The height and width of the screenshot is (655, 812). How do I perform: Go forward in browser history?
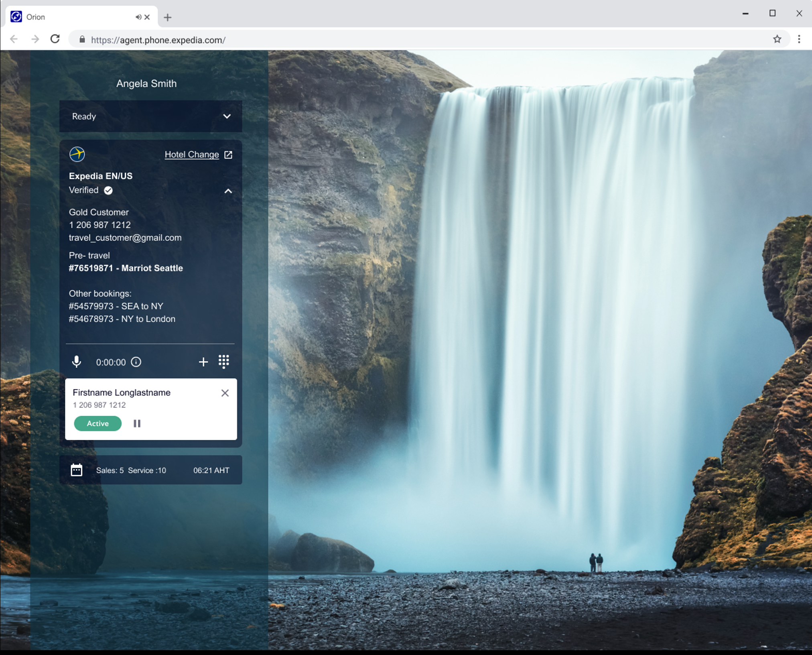[35, 39]
